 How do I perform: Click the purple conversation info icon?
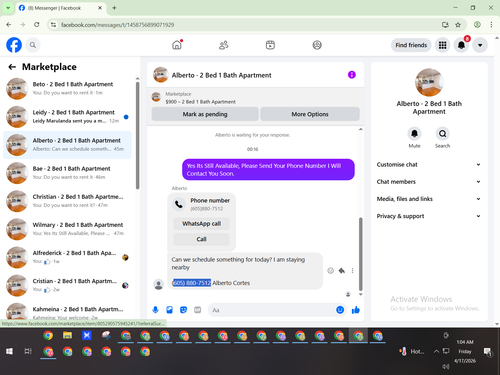tap(352, 75)
